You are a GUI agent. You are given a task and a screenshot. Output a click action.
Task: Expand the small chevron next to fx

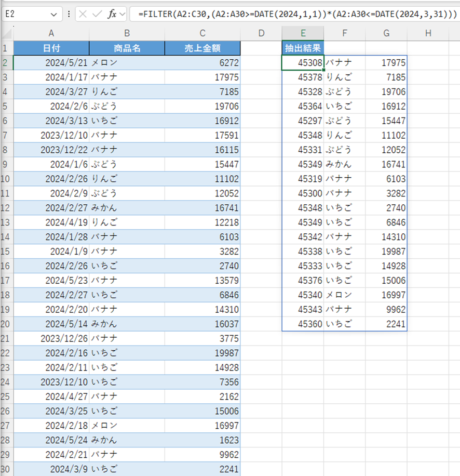pos(123,15)
